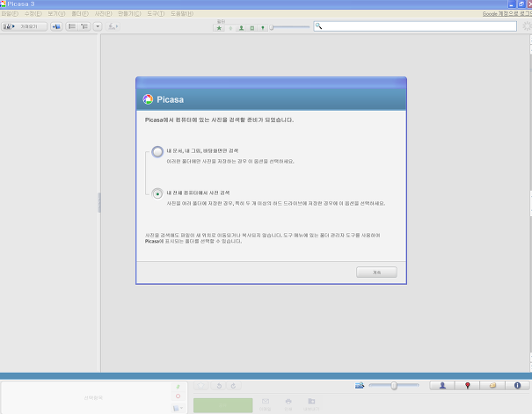Switch library to flat list view
Image resolution: width=532 pixels, height=414 pixels.
72,26
